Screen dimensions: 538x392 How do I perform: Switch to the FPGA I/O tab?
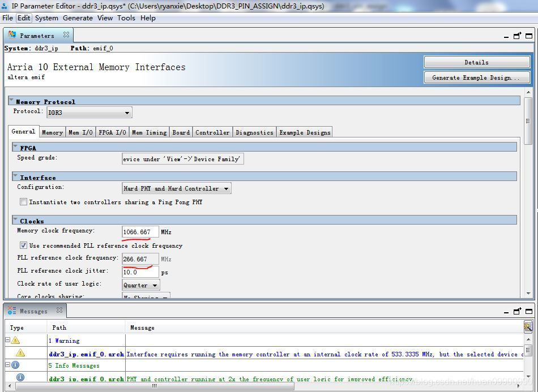pyautogui.click(x=112, y=132)
